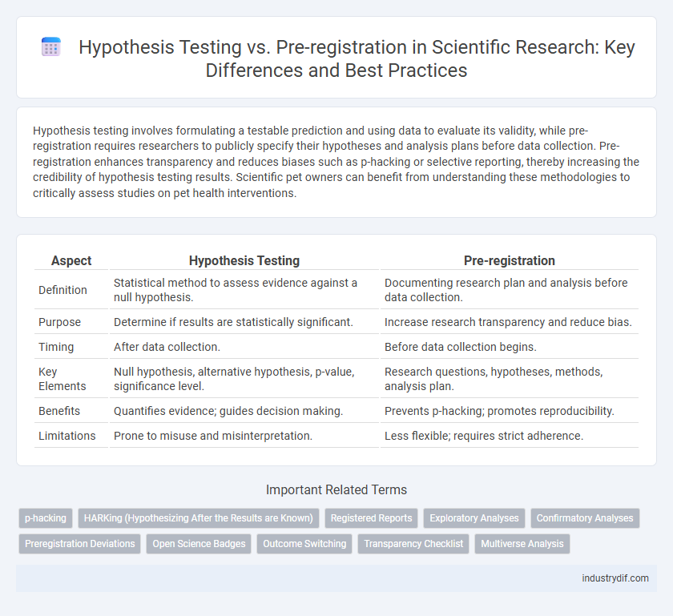Click the Key Elements row label

tap(62, 379)
